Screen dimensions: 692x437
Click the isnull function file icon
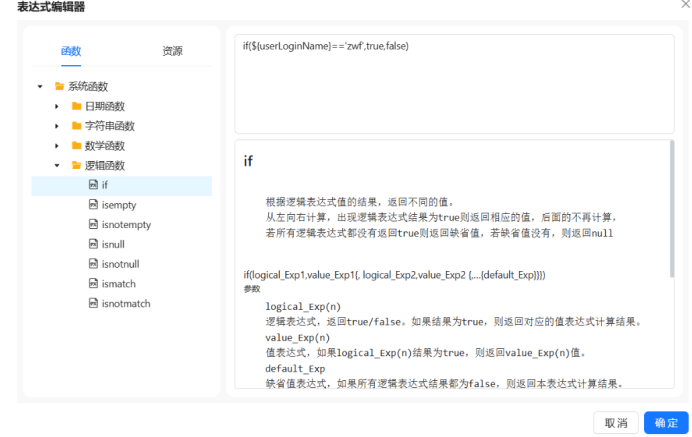93,244
